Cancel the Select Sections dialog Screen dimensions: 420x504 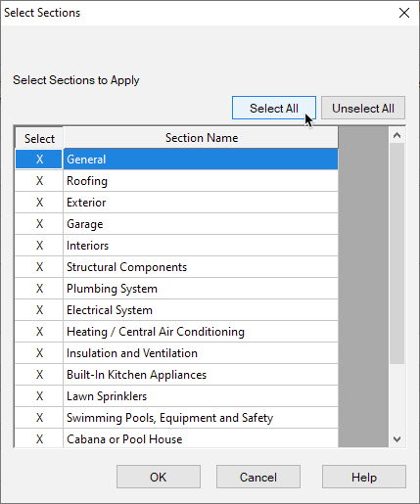(x=258, y=477)
